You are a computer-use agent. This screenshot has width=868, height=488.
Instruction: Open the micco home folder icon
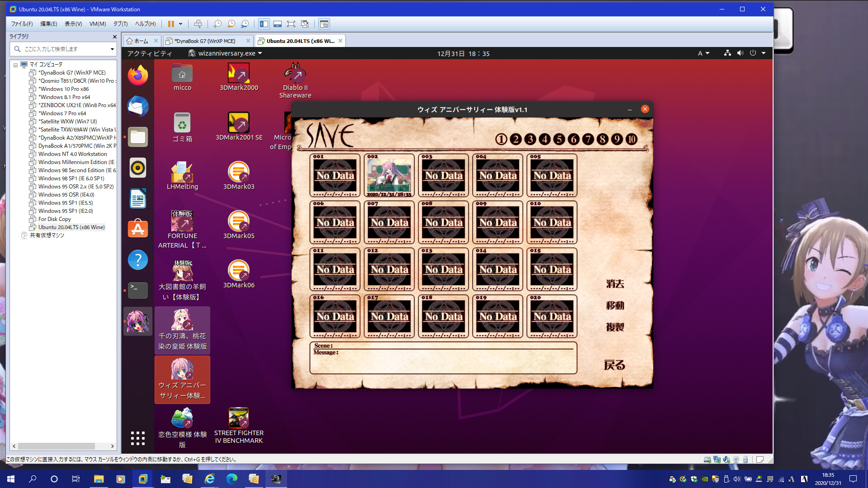click(x=182, y=78)
